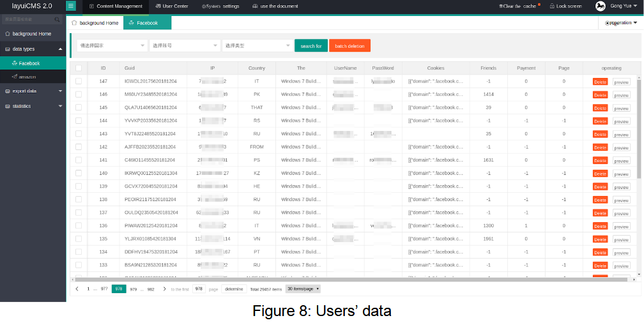The image size is (644, 325).
Task: Check the row with ID 141
Action: [x=79, y=160]
